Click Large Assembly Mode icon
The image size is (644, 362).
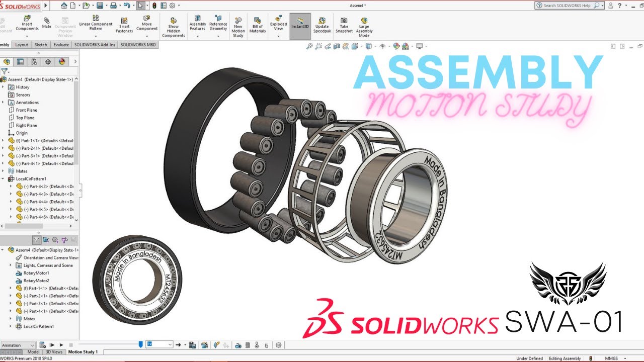pyautogui.click(x=364, y=26)
